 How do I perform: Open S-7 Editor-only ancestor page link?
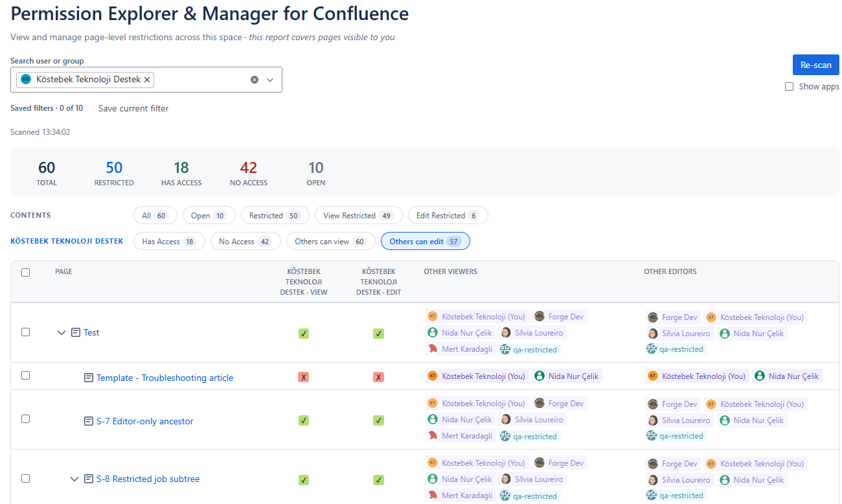pyautogui.click(x=145, y=421)
